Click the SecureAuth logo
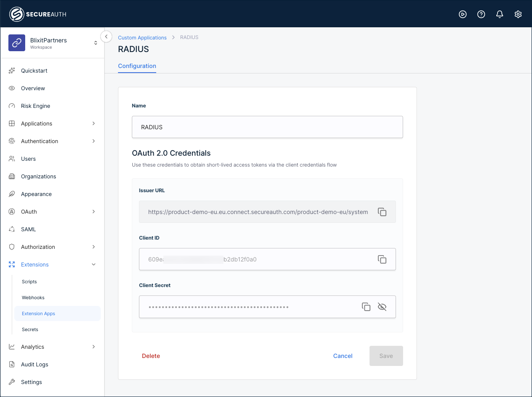Image resolution: width=532 pixels, height=397 pixels. tap(38, 14)
